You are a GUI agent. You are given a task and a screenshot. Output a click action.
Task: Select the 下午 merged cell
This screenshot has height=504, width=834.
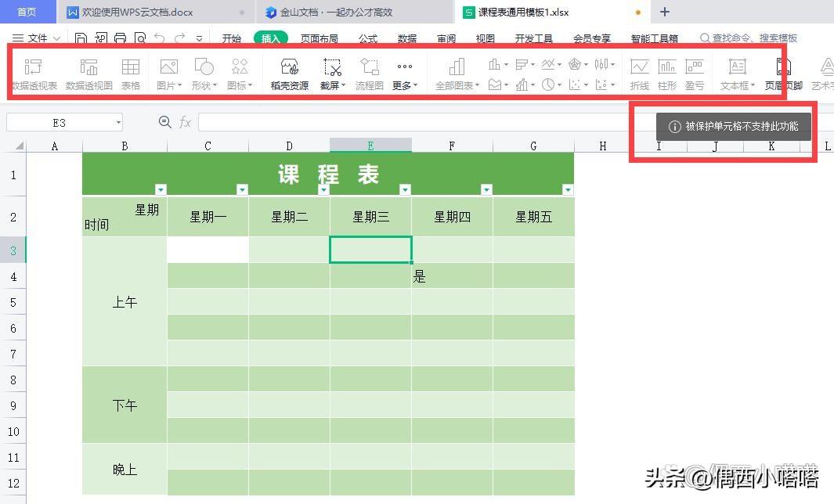point(125,405)
